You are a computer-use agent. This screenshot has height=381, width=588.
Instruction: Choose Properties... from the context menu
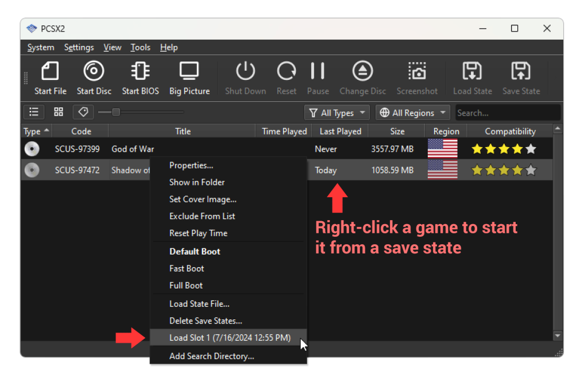tap(229, 166)
